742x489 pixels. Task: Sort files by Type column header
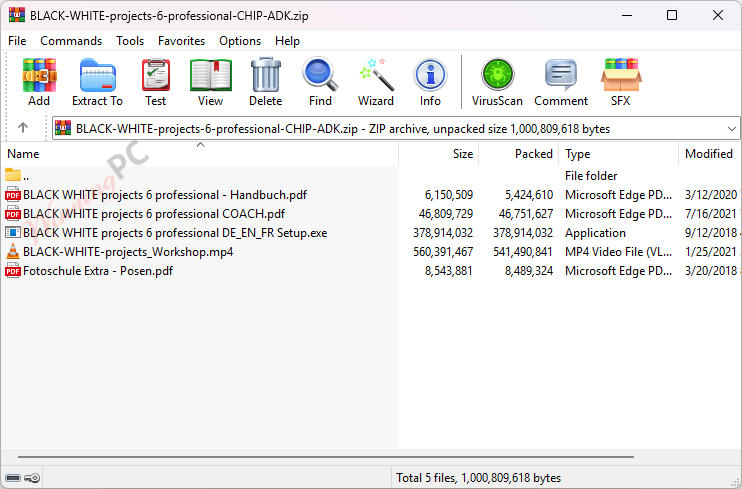[x=618, y=154]
